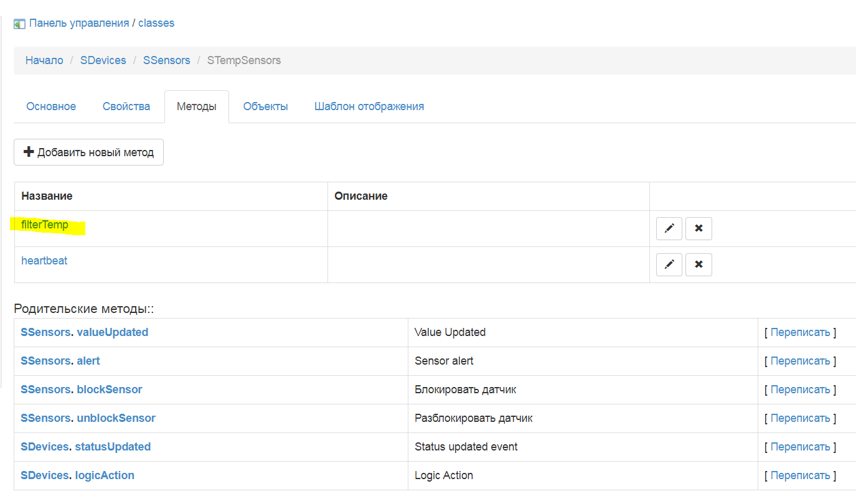Open the SSensors. alert parent method
This screenshot has width=856, height=504.
tap(60, 361)
